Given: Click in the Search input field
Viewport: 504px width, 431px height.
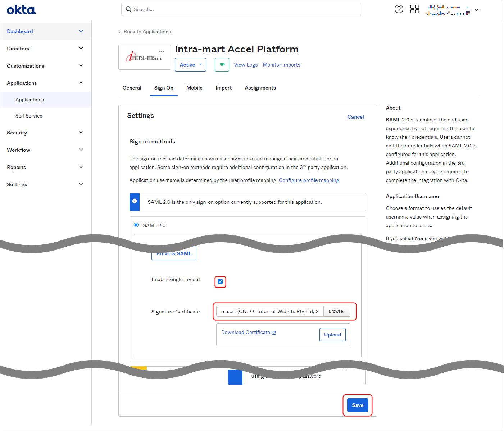Looking at the screenshot, I should [245, 9].
